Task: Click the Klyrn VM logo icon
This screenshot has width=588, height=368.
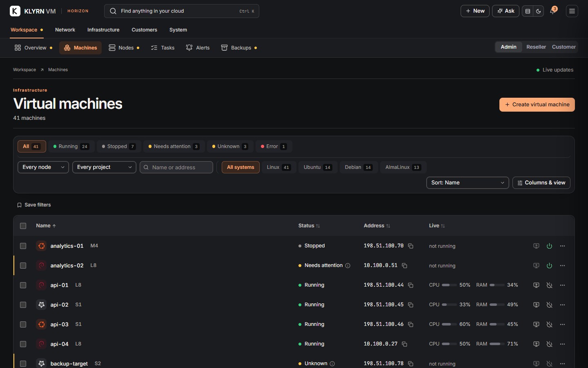Action: (x=15, y=11)
